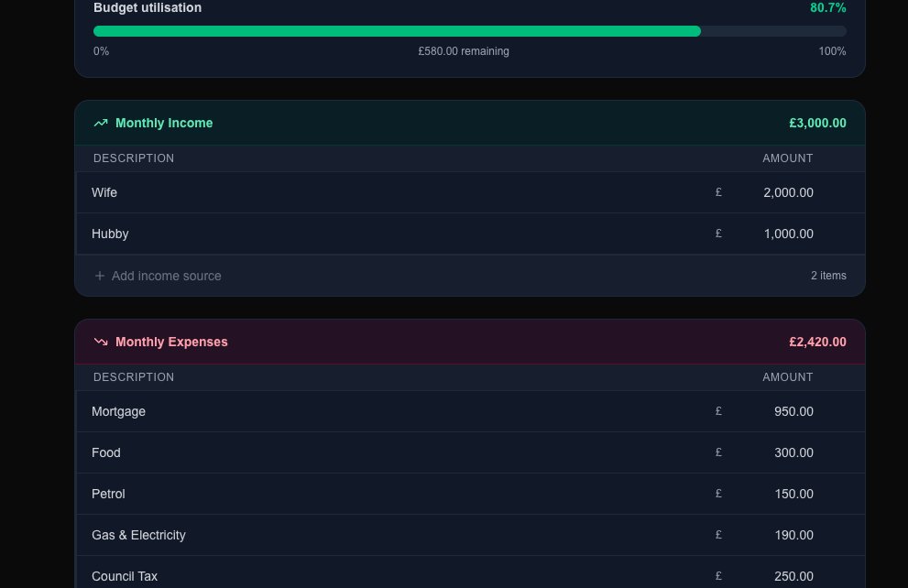Click the Monthly Expenses trend-down icon
This screenshot has width=908, height=588.
point(101,342)
